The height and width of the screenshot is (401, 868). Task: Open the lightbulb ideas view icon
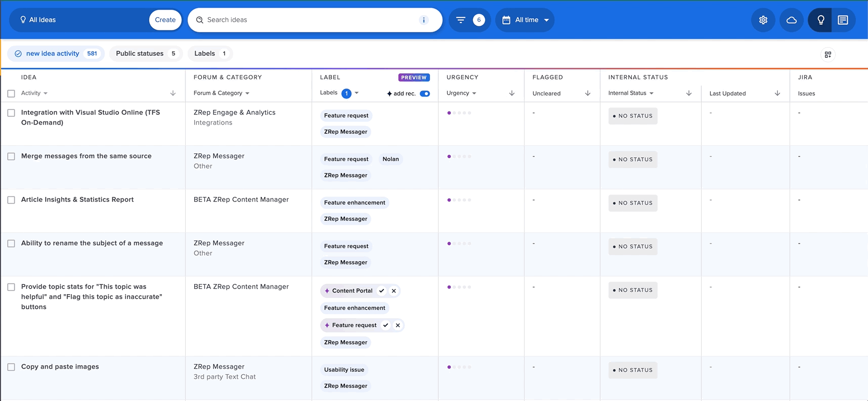click(820, 20)
